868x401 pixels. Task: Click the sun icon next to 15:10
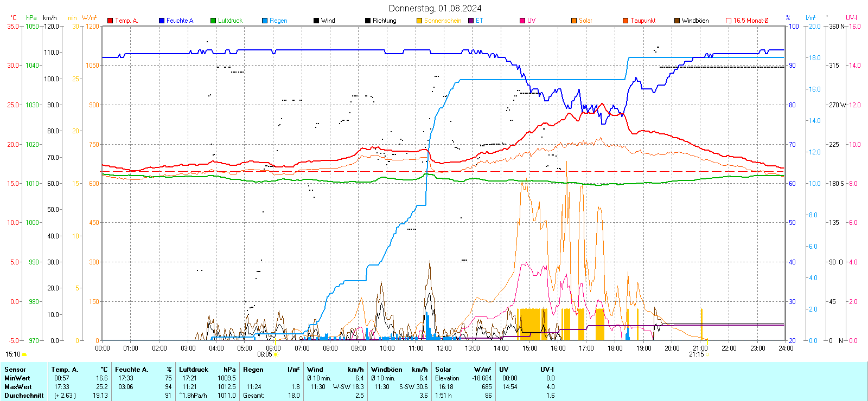pos(24,354)
